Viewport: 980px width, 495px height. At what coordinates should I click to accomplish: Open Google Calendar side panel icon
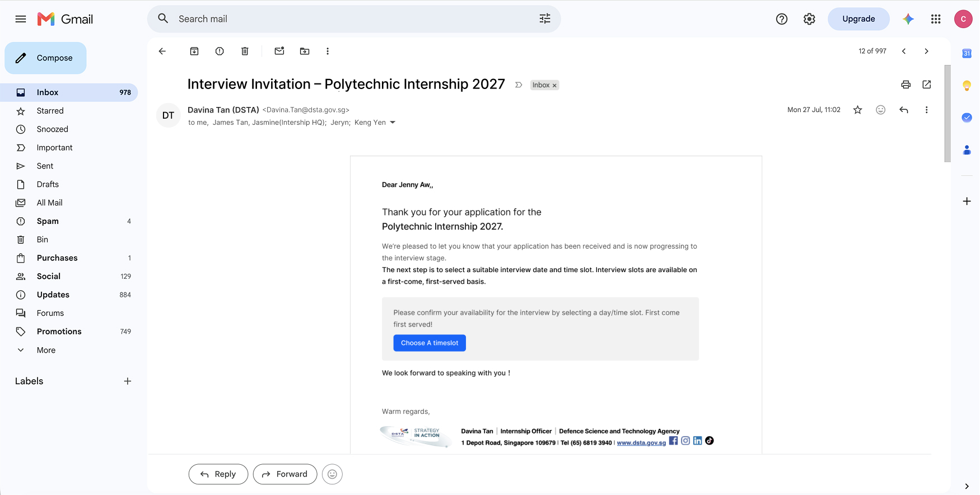pyautogui.click(x=967, y=53)
